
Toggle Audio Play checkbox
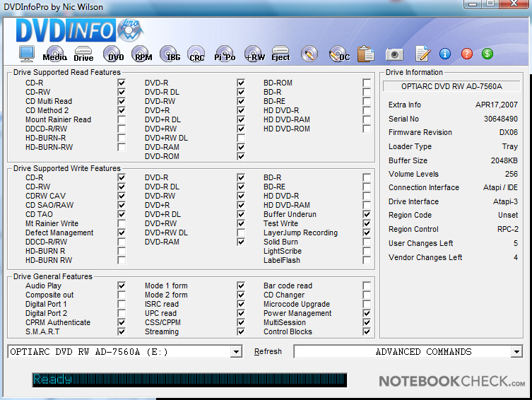point(122,286)
